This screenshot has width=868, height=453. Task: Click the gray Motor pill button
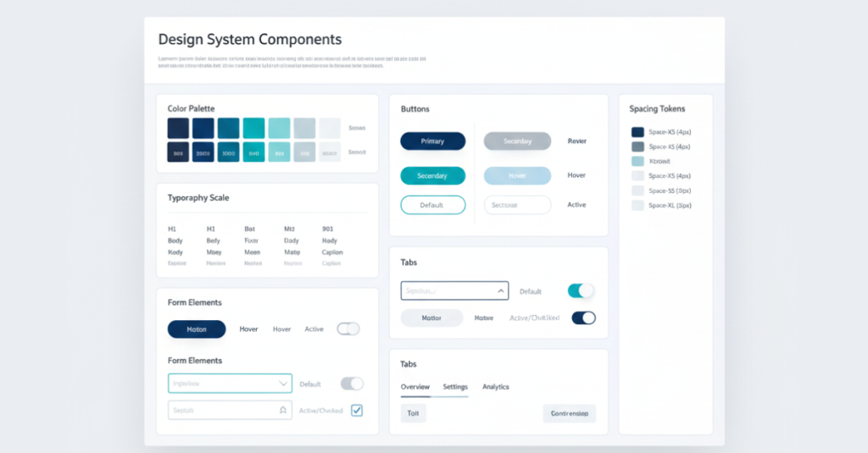click(x=431, y=318)
